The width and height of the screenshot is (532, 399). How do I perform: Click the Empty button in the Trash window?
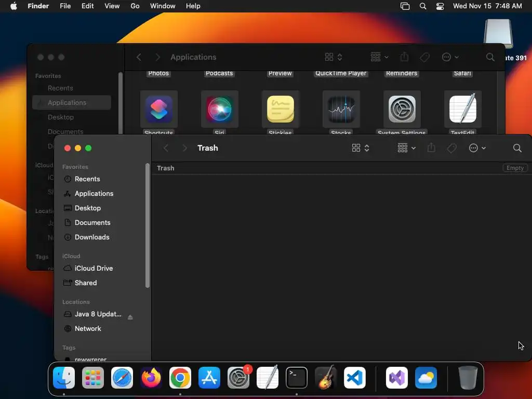(x=515, y=168)
